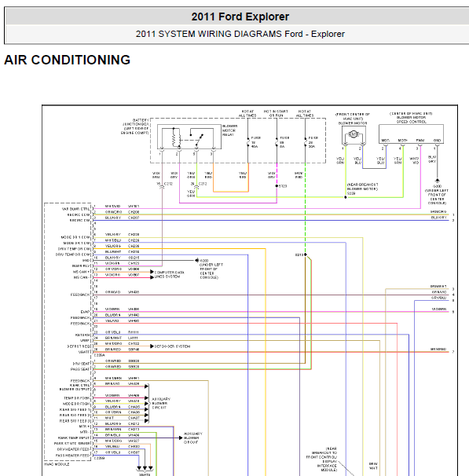Select the 'COMPUTER DATA LINES SYSTEM' reference
The image size is (469, 476).
(169, 274)
